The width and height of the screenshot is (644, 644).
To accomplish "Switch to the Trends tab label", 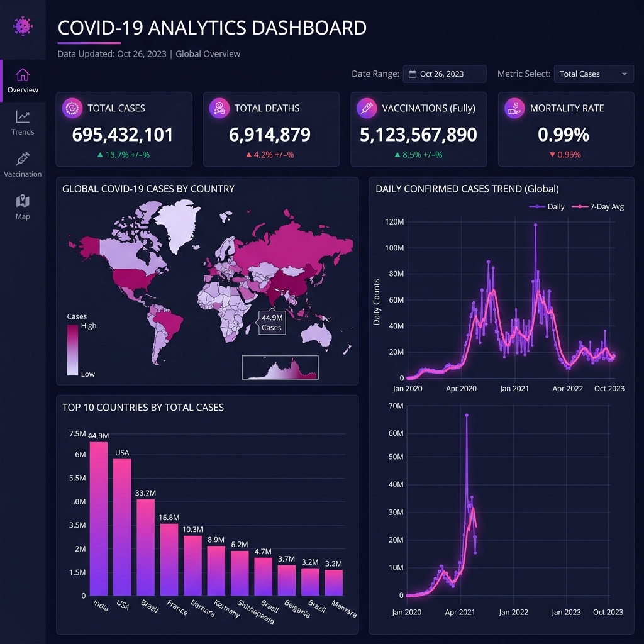I will pos(23,132).
